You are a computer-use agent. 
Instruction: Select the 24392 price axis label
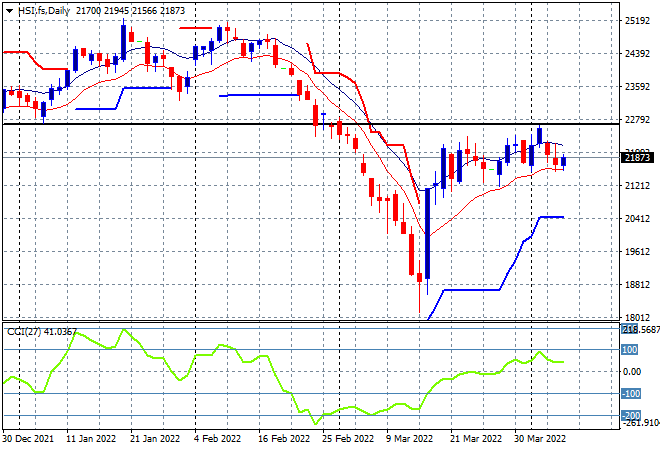pyautogui.click(x=637, y=53)
